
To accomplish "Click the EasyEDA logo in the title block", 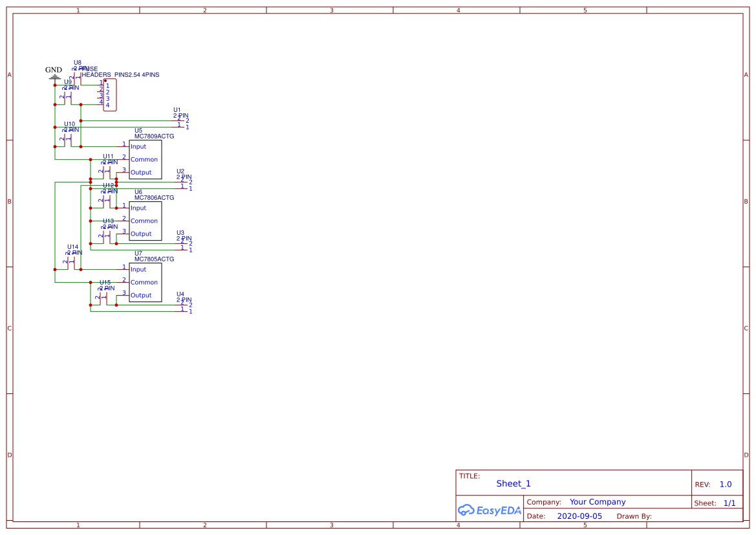I will coord(490,510).
